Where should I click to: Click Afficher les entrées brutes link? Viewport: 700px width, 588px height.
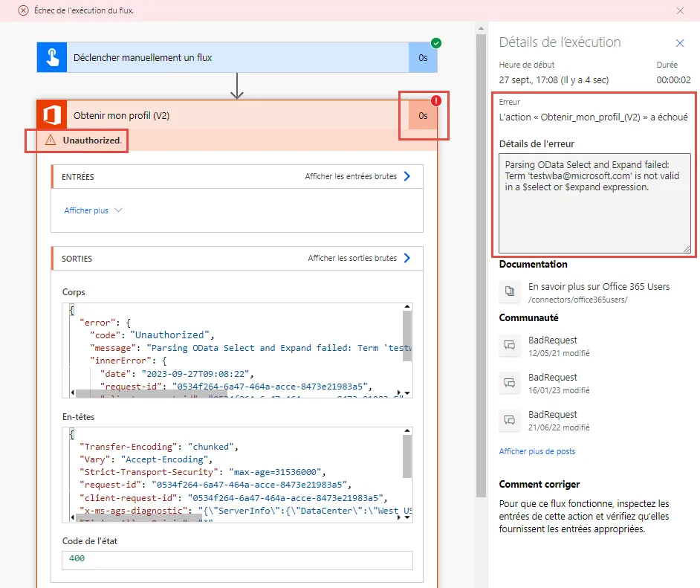(351, 176)
